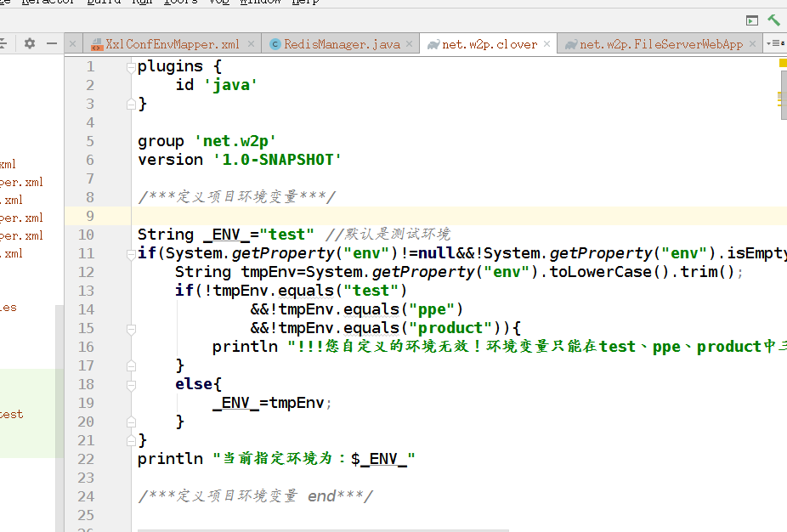Collapse the else block on line 18
Viewport: 787px width, 532px height.
pyautogui.click(x=131, y=385)
